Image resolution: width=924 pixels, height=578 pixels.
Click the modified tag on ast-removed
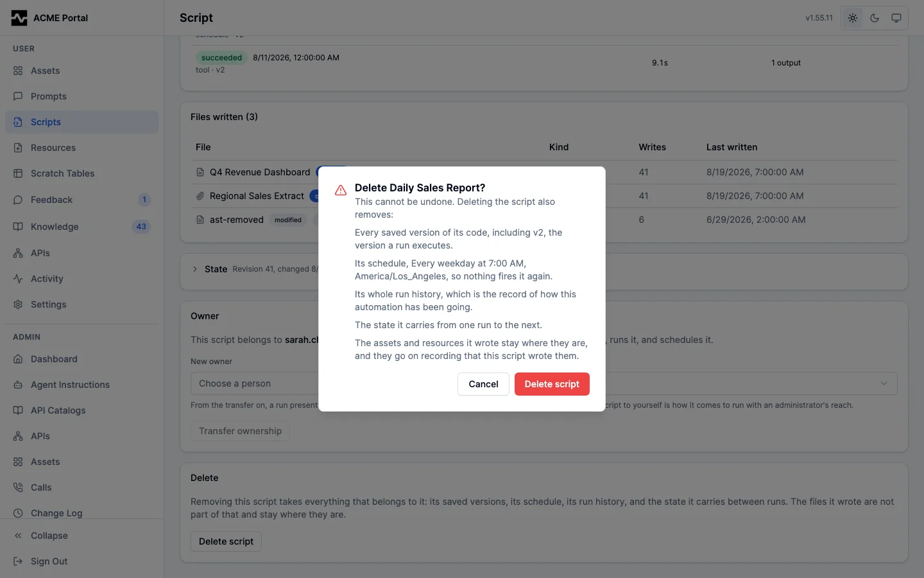point(288,220)
